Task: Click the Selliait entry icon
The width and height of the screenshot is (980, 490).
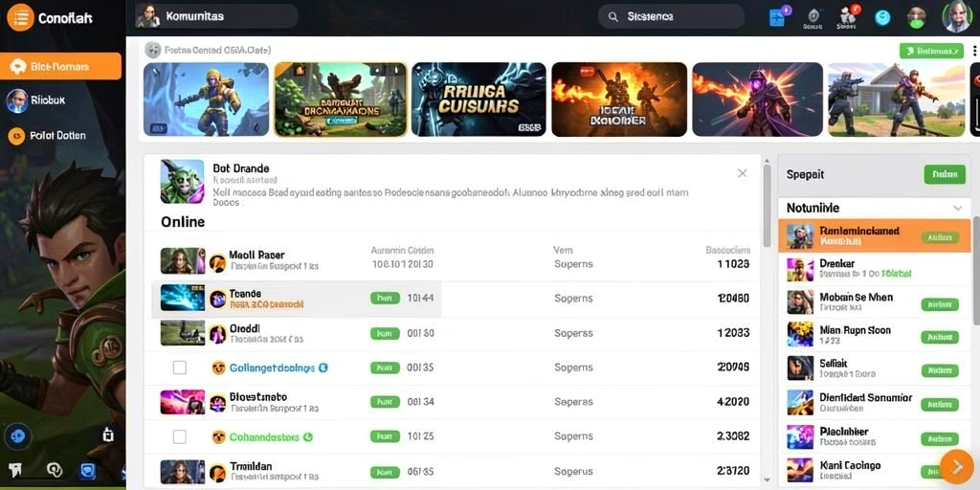Action: click(x=800, y=368)
